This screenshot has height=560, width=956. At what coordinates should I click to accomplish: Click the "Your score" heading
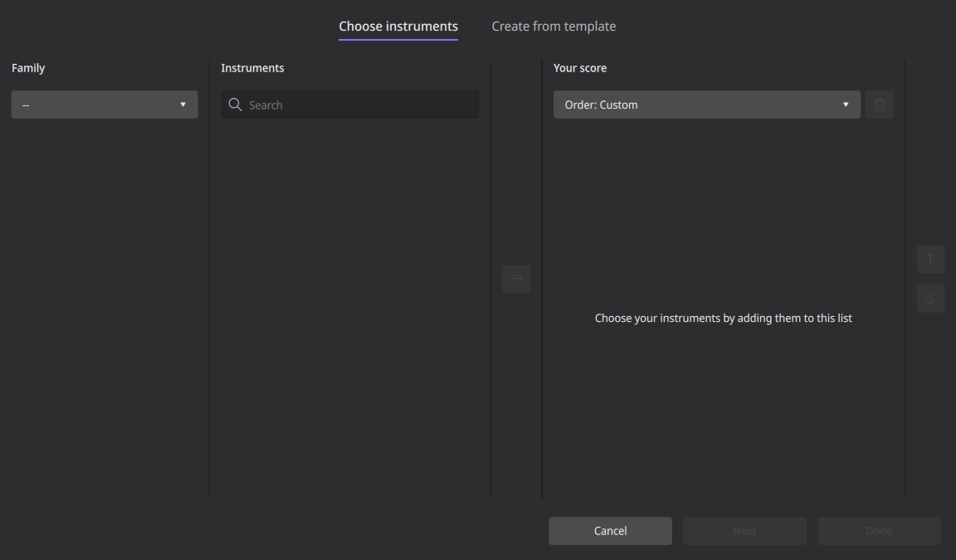[x=580, y=68]
